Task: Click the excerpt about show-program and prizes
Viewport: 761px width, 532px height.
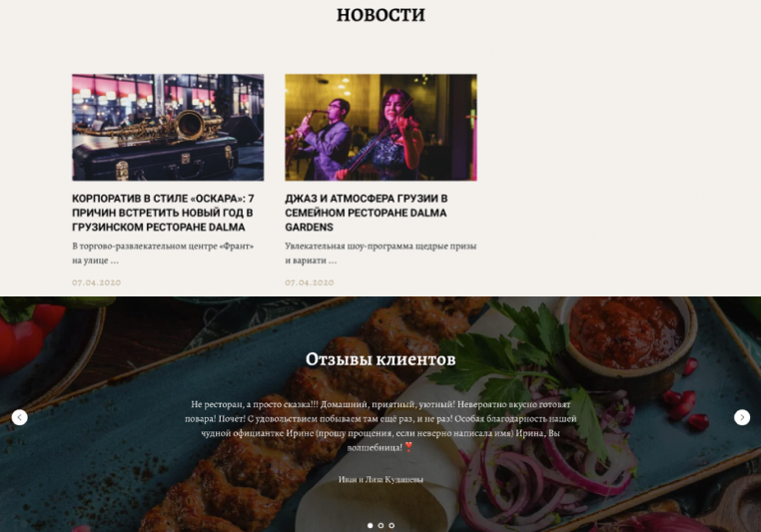Action: 380,254
